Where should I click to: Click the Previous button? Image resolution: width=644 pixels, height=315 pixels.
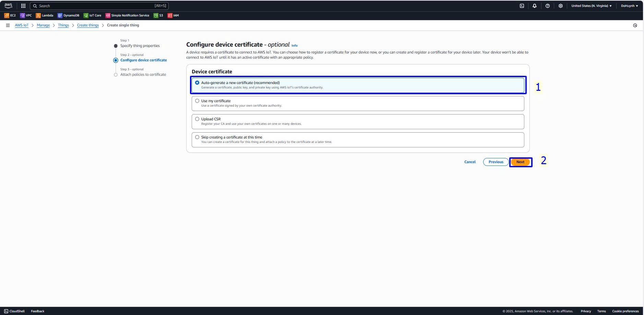tap(496, 162)
